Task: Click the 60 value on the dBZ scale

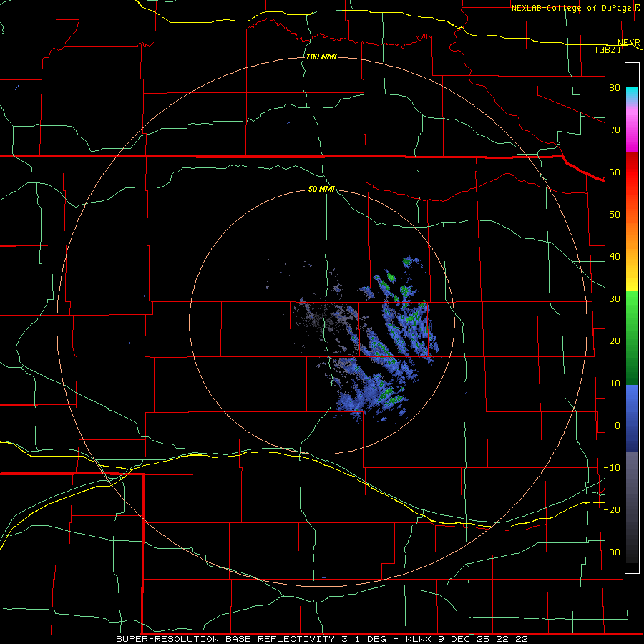Action: (x=615, y=172)
